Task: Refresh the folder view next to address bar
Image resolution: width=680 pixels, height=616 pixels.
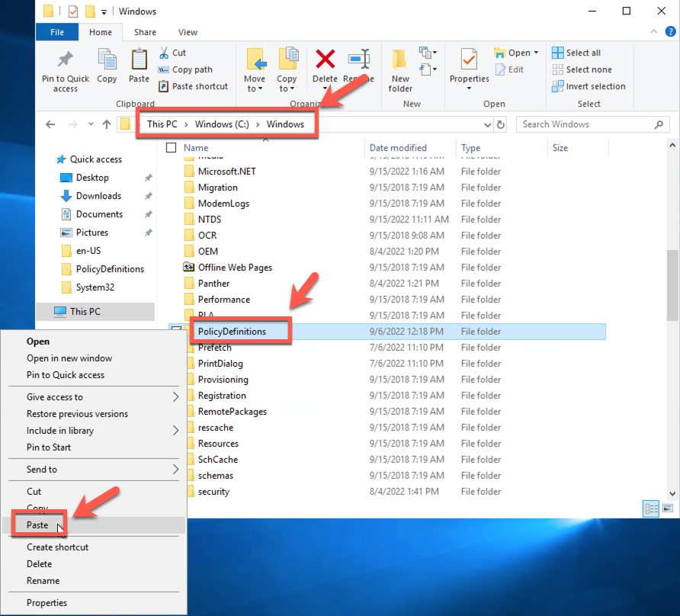Action: coord(501,124)
